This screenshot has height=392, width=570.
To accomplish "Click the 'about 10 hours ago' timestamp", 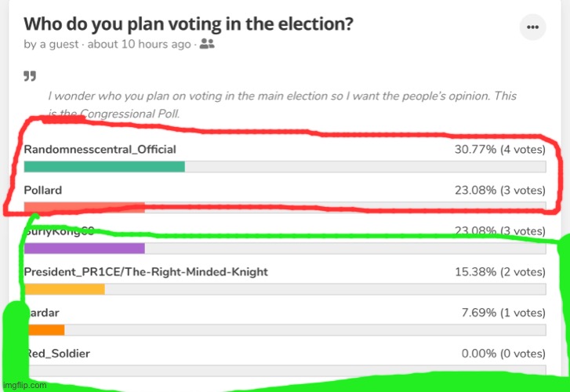I will [140, 45].
